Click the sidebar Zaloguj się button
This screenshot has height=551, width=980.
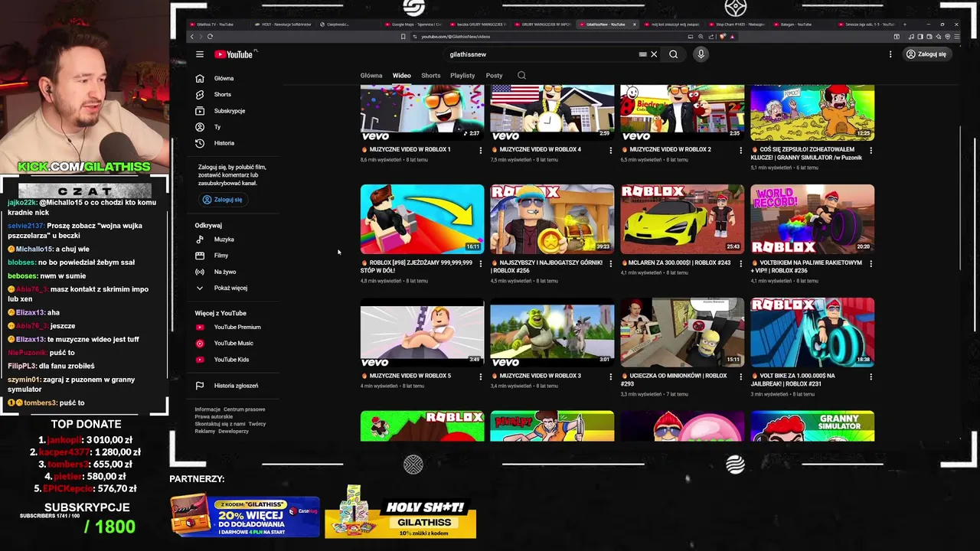222,200
